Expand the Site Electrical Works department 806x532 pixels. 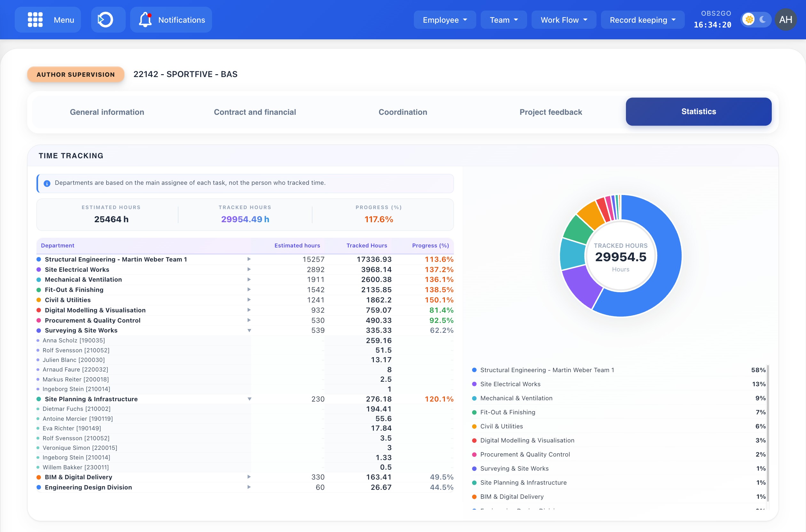point(250,269)
